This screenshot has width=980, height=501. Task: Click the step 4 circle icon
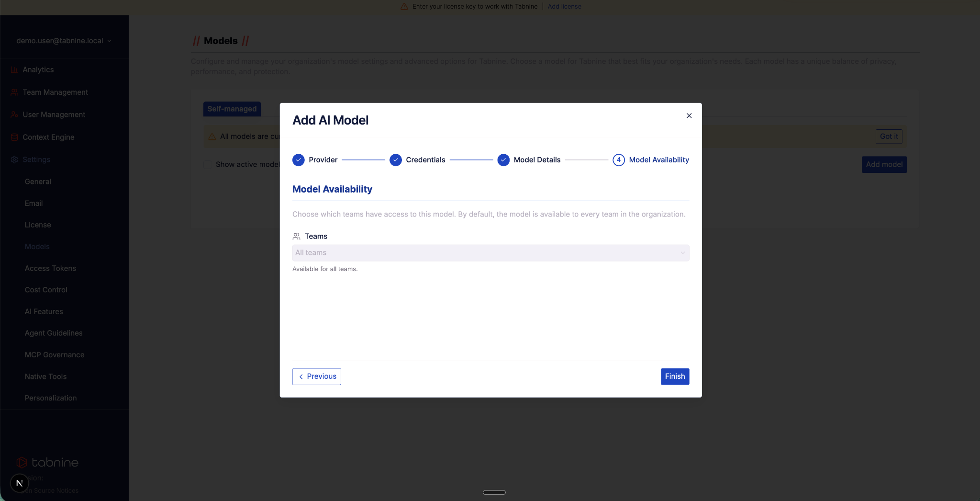click(x=619, y=160)
